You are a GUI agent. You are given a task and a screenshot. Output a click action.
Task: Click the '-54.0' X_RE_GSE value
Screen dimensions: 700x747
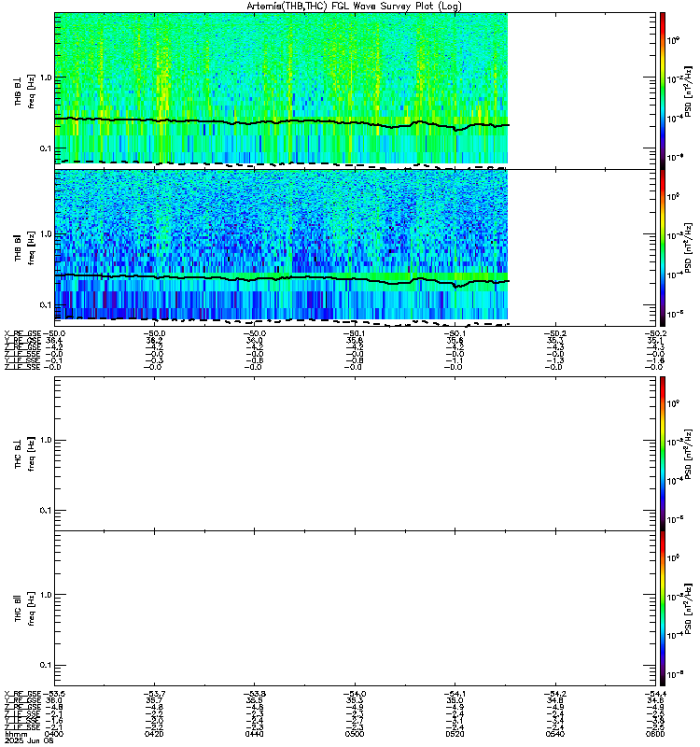click(x=355, y=694)
